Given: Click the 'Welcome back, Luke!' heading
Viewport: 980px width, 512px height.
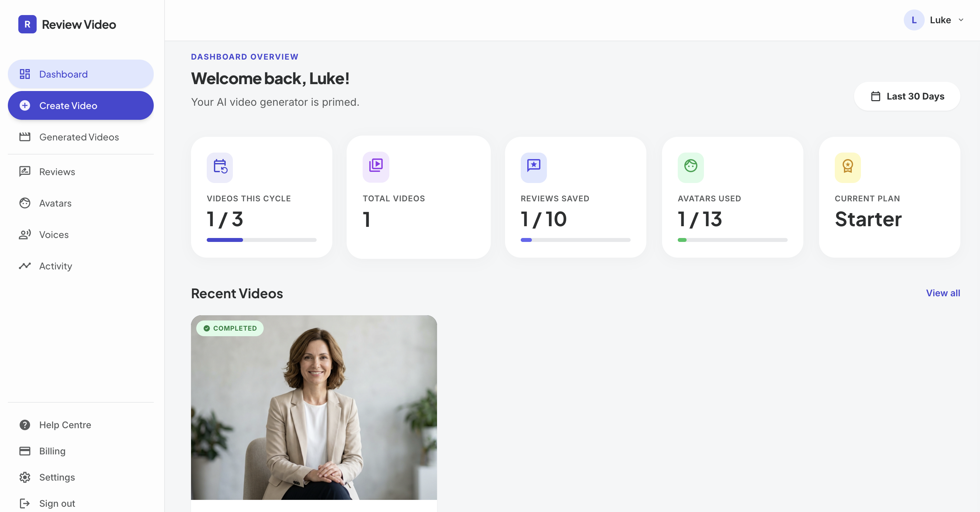Looking at the screenshot, I should point(270,79).
